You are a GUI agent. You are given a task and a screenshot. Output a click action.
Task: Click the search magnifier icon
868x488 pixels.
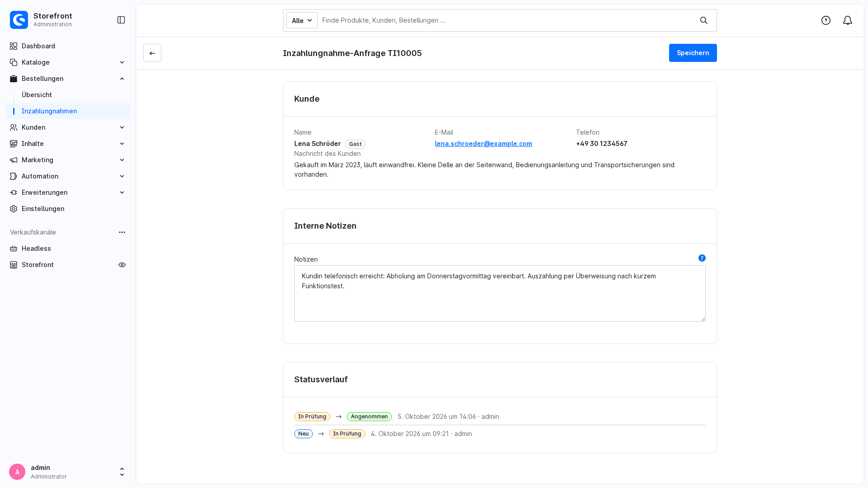[x=704, y=20]
